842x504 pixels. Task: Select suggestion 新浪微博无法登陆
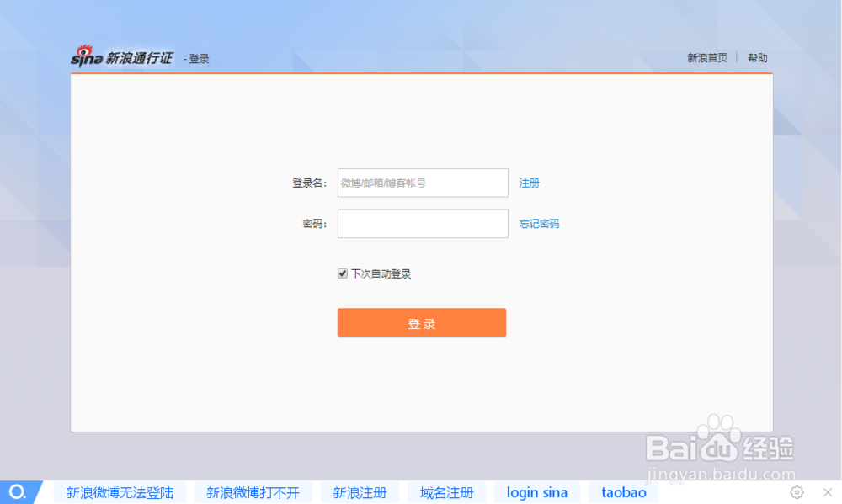pyautogui.click(x=120, y=493)
